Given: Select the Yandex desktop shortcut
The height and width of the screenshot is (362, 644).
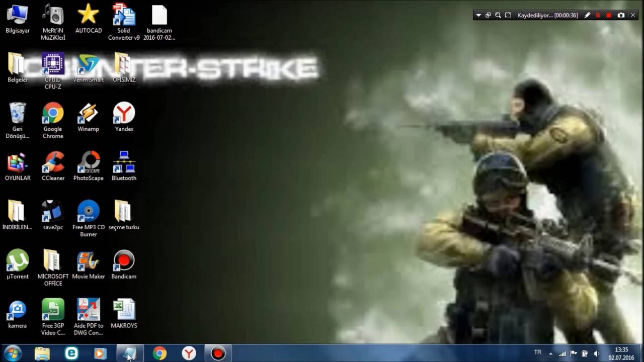Looking at the screenshot, I should [x=124, y=117].
